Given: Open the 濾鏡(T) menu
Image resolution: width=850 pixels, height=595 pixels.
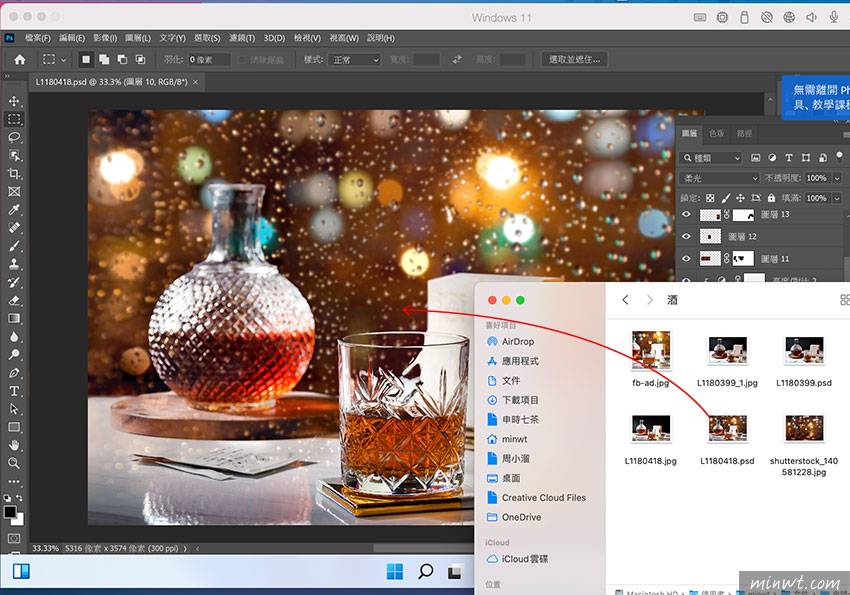Looking at the screenshot, I should click(x=241, y=38).
